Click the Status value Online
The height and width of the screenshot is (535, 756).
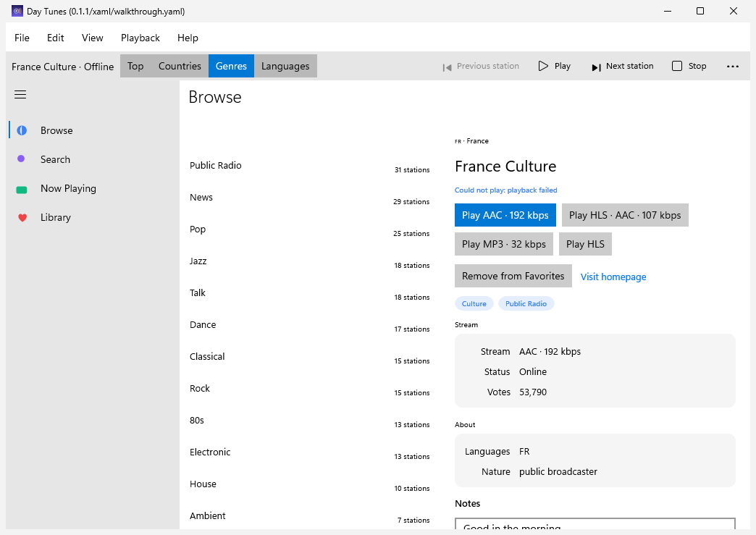[533, 372]
